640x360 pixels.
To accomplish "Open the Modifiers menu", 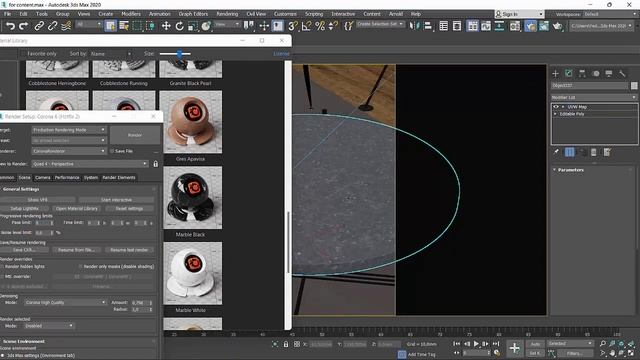I will 131,14.
